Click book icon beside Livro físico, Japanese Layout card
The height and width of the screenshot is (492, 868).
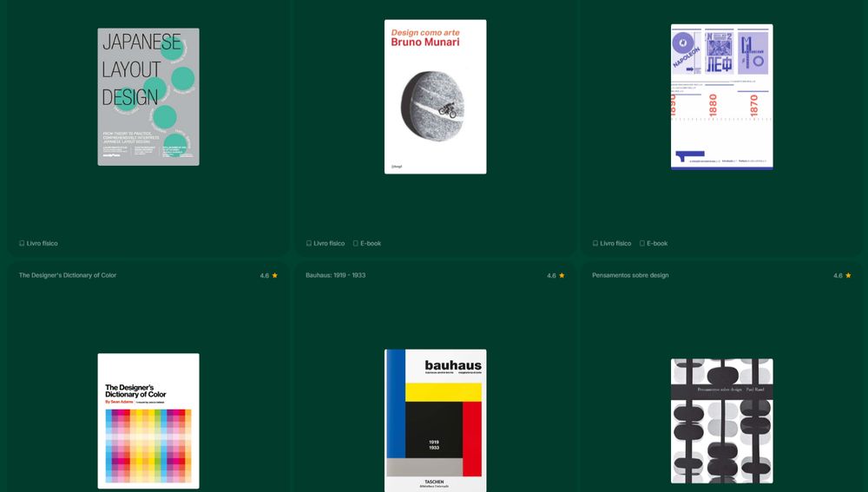[22, 243]
